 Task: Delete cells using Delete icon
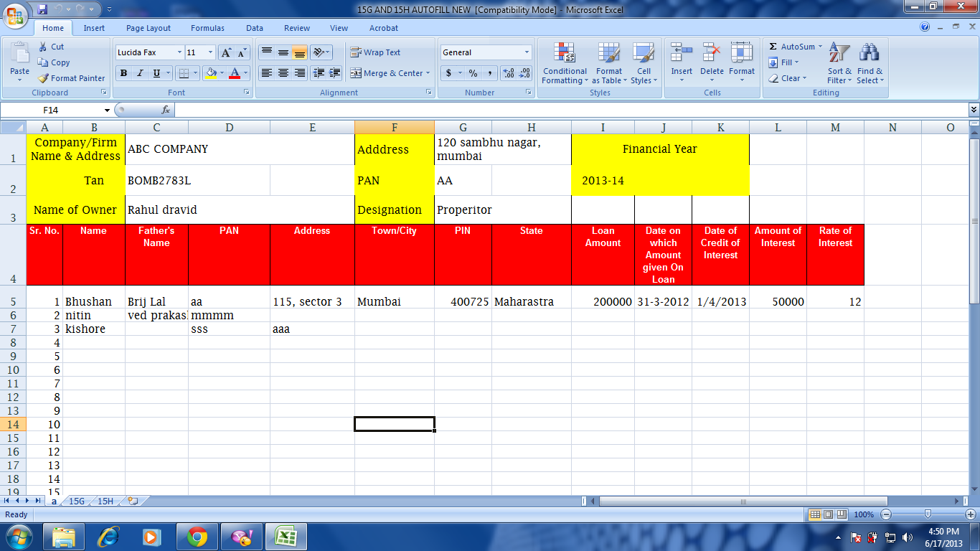pyautogui.click(x=712, y=54)
